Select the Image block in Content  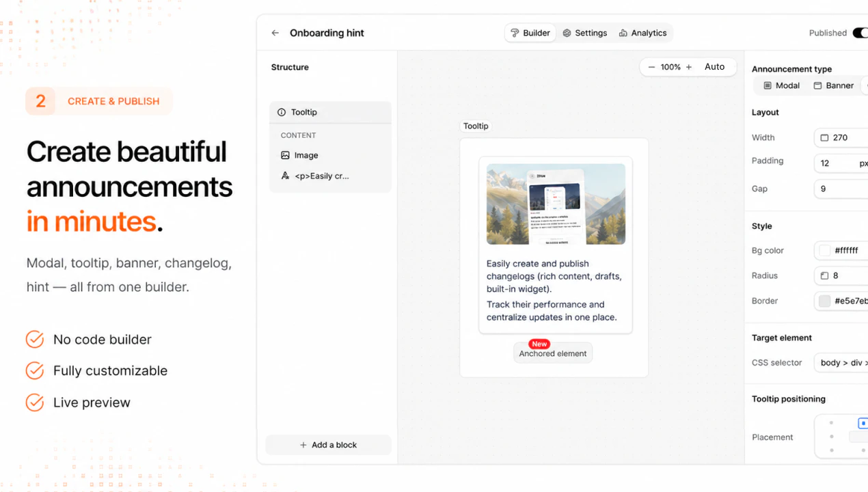(x=304, y=155)
